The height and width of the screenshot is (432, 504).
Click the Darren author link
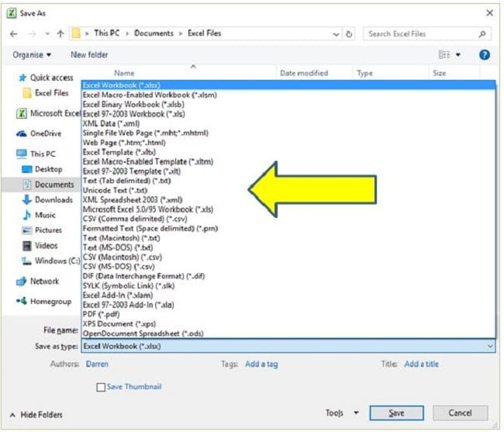point(97,365)
